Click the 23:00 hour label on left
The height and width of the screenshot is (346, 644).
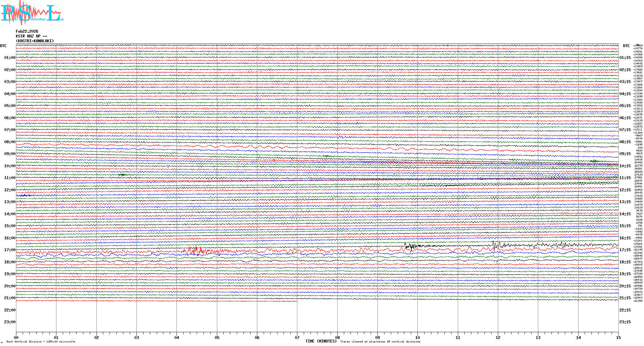coord(10,322)
